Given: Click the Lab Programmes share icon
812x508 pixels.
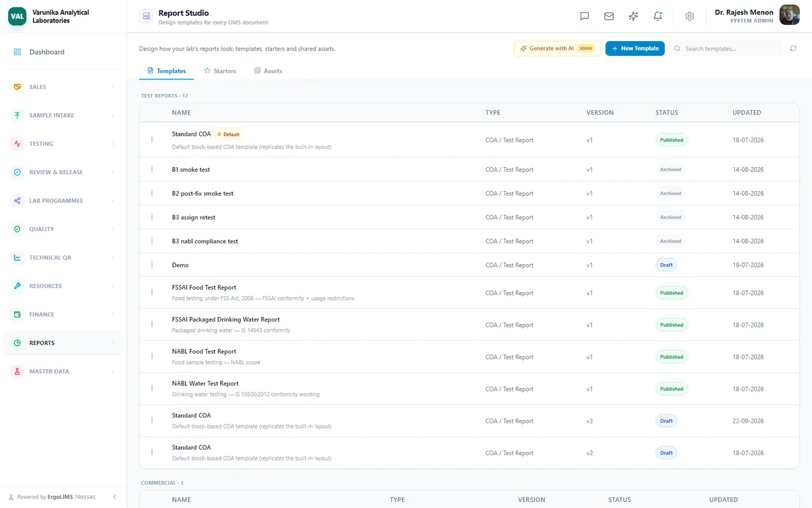Looking at the screenshot, I should click(17, 201).
